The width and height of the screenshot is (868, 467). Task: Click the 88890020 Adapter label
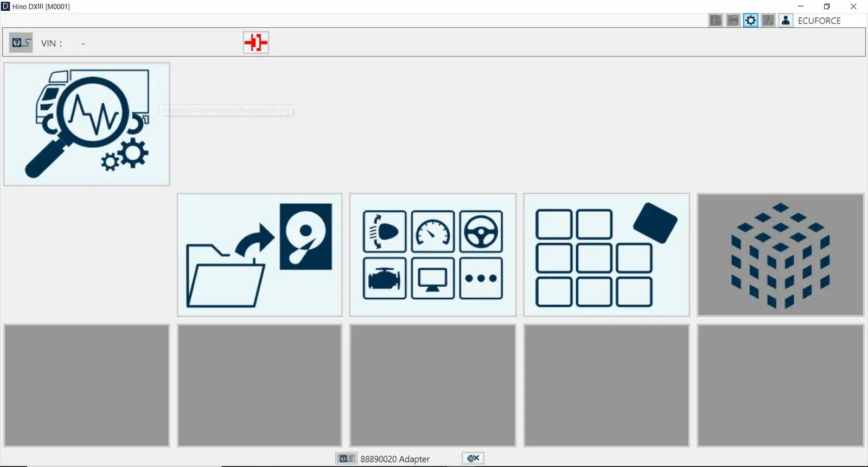(x=395, y=459)
